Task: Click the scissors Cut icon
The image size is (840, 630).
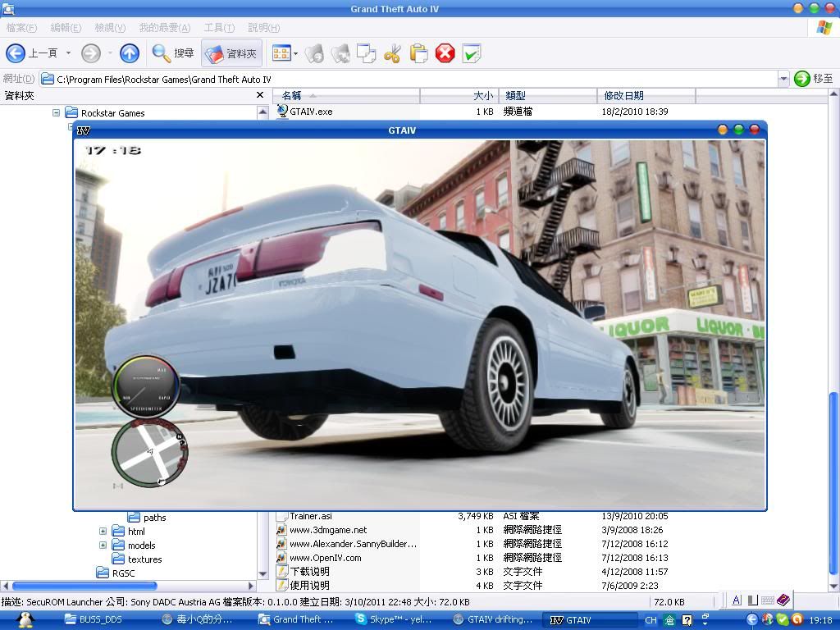Action: click(392, 54)
